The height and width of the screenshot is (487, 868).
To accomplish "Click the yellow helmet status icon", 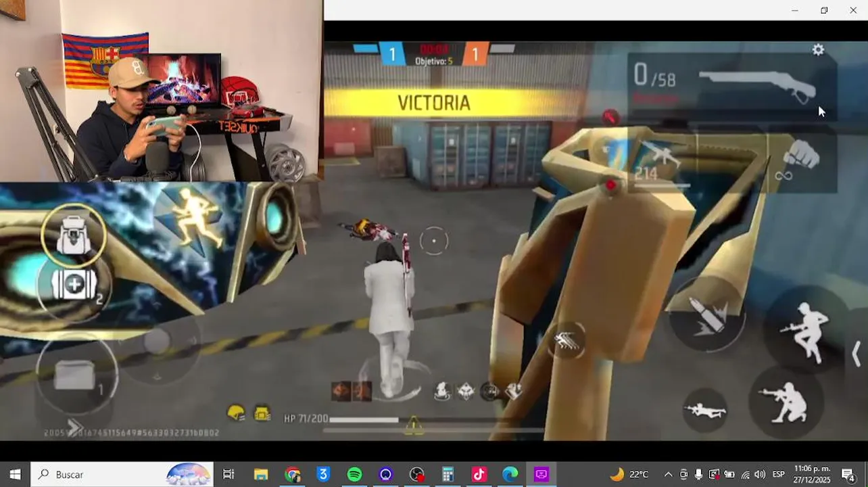I will (235, 413).
